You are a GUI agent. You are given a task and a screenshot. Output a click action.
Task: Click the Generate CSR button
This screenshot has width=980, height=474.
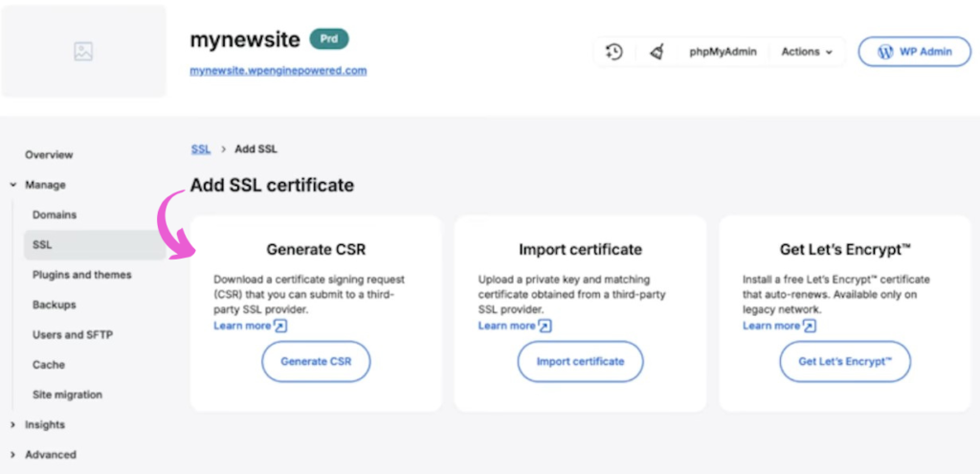tap(316, 361)
